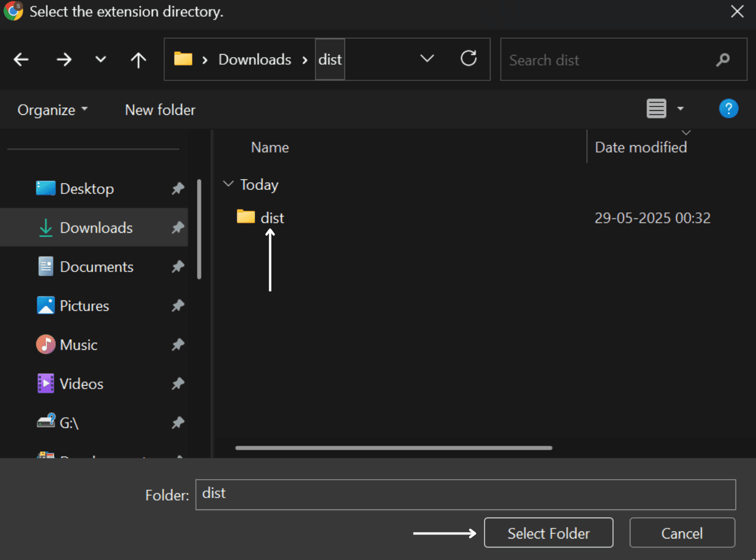The height and width of the screenshot is (560, 756).
Task: Open Videos in the sidebar
Action: (x=70, y=384)
